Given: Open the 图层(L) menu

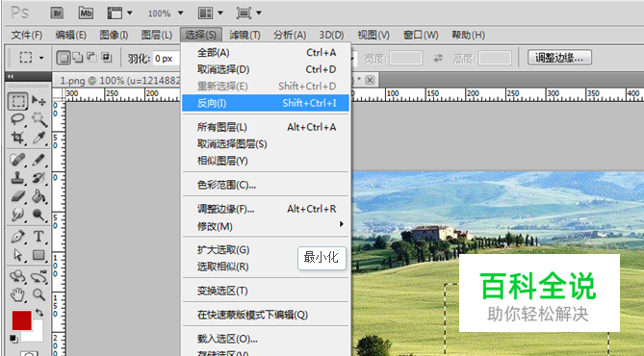Looking at the screenshot, I should pos(157,36).
